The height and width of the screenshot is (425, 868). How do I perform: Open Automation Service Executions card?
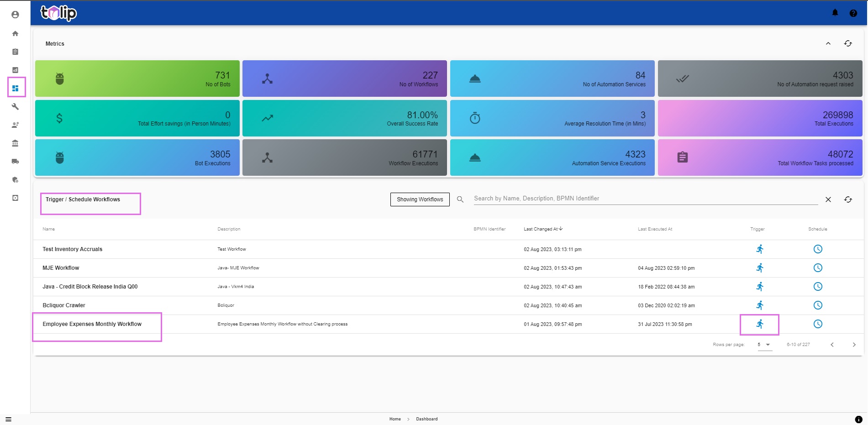pos(552,157)
